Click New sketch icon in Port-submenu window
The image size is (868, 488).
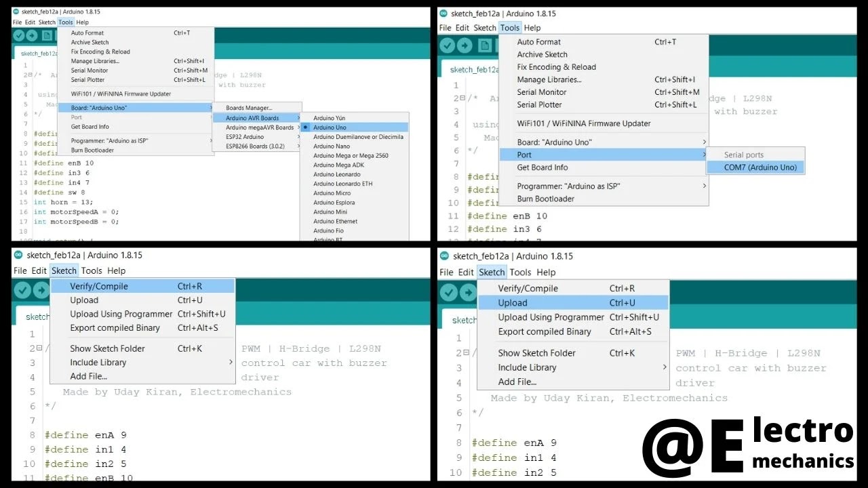pos(484,45)
